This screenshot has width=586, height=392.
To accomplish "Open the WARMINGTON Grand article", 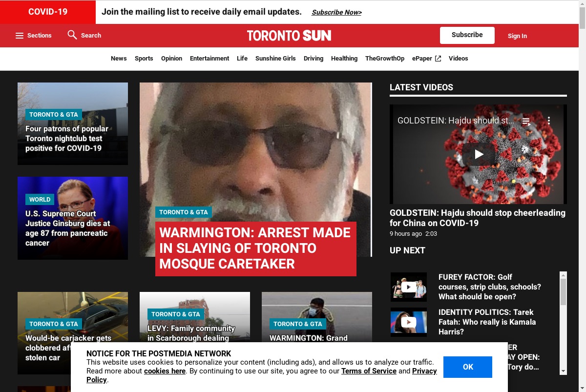I will click(309, 338).
